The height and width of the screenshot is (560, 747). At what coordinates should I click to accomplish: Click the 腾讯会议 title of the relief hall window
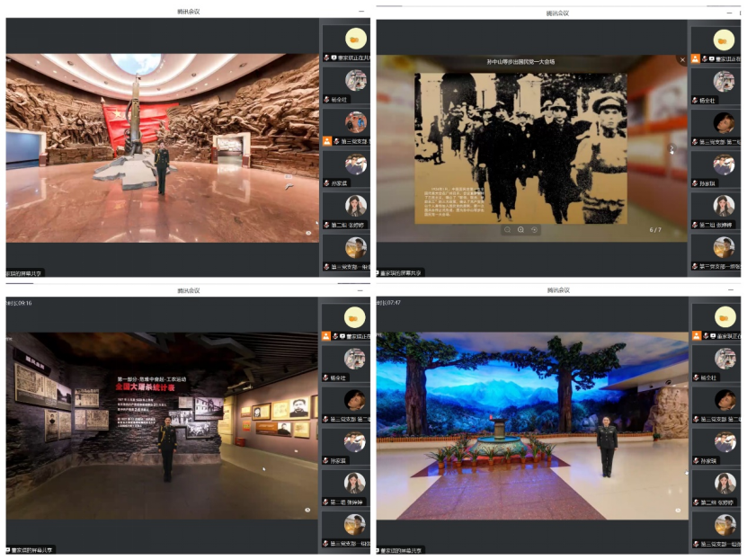coord(188,12)
